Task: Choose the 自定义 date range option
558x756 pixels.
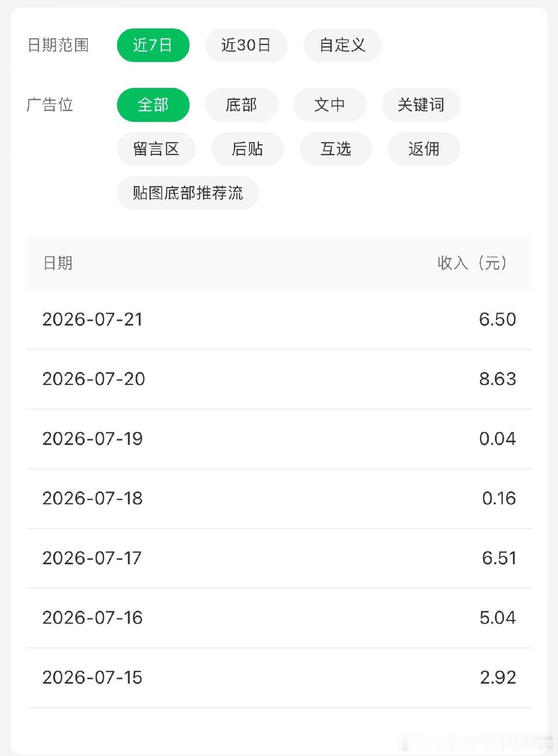Action: [x=343, y=45]
